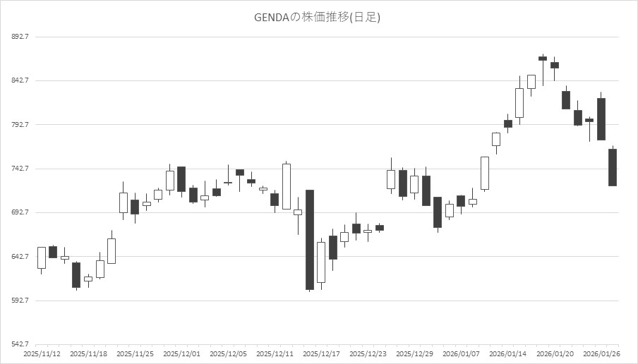Click the 2026/01/07 x-axis date
Image resolution: width=638 pixels, height=364 pixels.
pos(461,353)
